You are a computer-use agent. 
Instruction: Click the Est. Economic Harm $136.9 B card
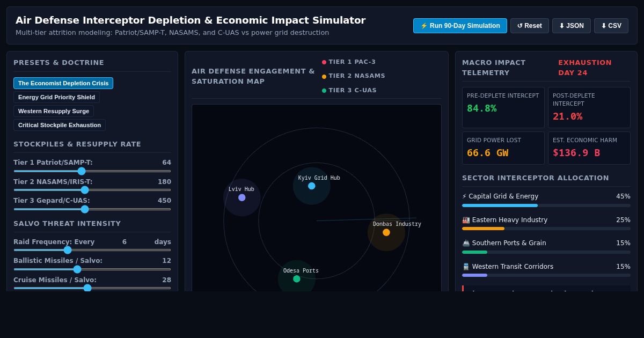pyautogui.click(x=589, y=148)
